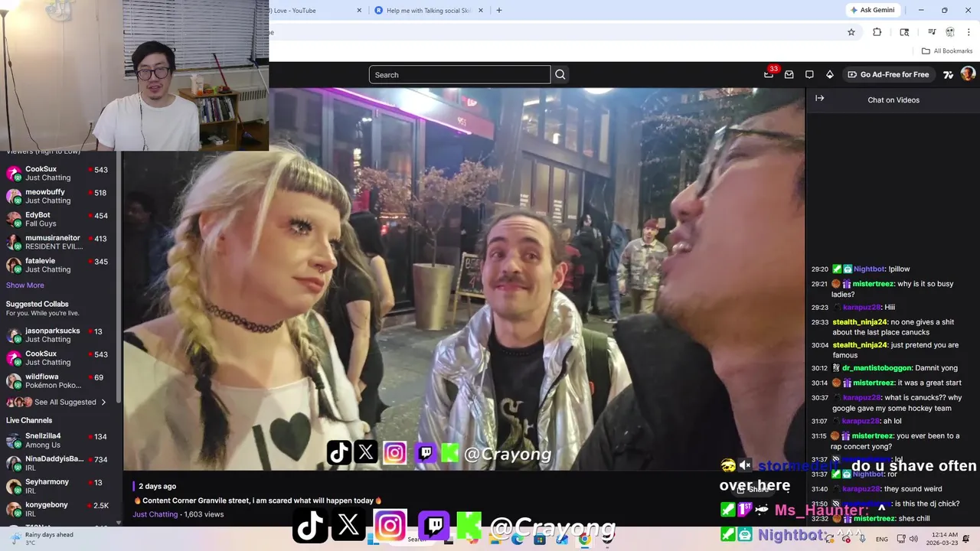This screenshot has height=551, width=980.
Task: Click the EdyBot channel avatar
Action: coord(14,219)
